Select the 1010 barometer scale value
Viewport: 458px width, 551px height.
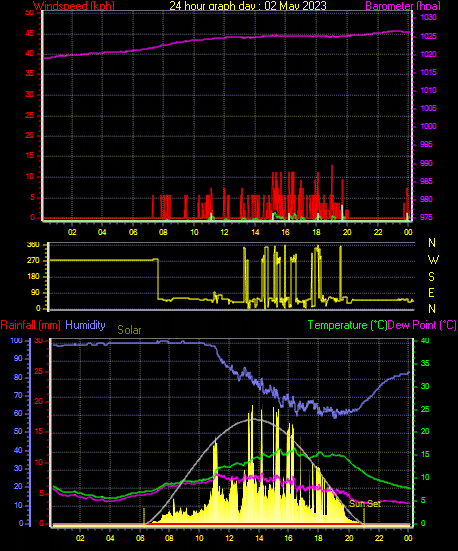pyautogui.click(x=428, y=90)
